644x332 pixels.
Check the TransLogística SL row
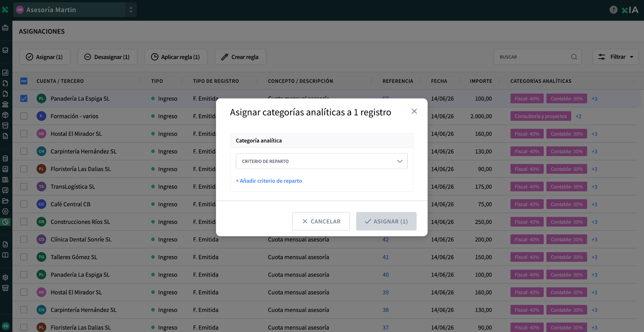(x=24, y=186)
